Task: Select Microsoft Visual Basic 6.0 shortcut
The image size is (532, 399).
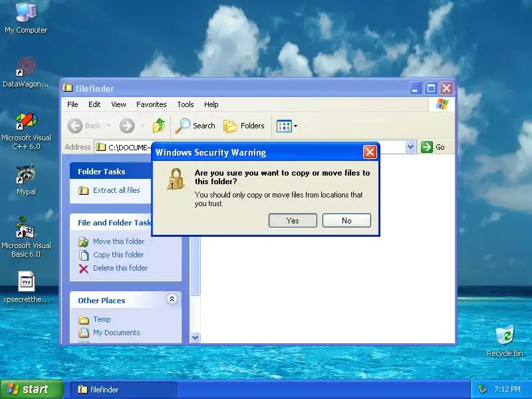Action: [26, 237]
